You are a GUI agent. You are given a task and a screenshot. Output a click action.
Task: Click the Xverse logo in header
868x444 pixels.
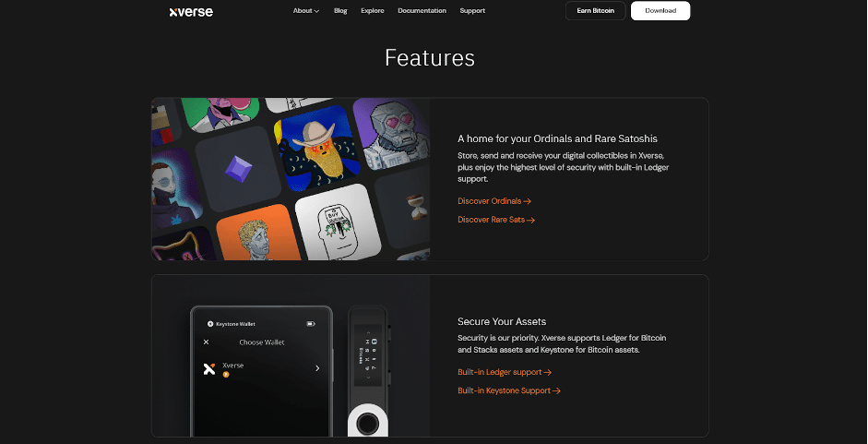point(191,12)
